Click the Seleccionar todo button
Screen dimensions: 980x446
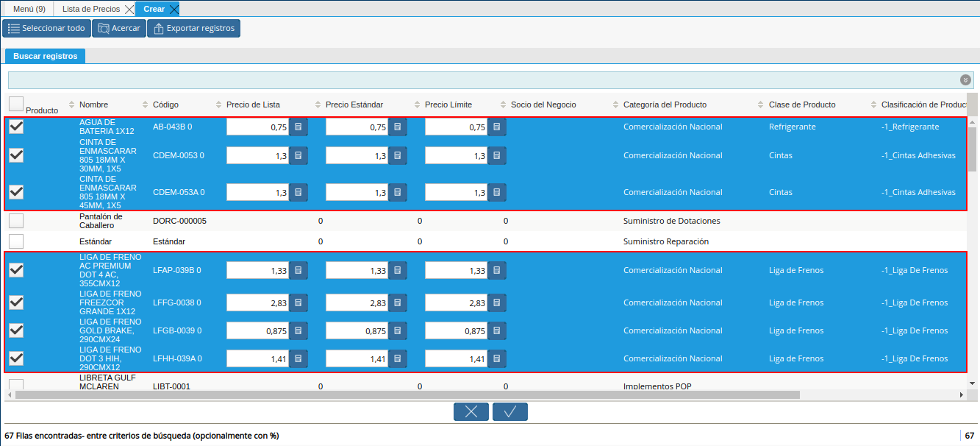46,29
